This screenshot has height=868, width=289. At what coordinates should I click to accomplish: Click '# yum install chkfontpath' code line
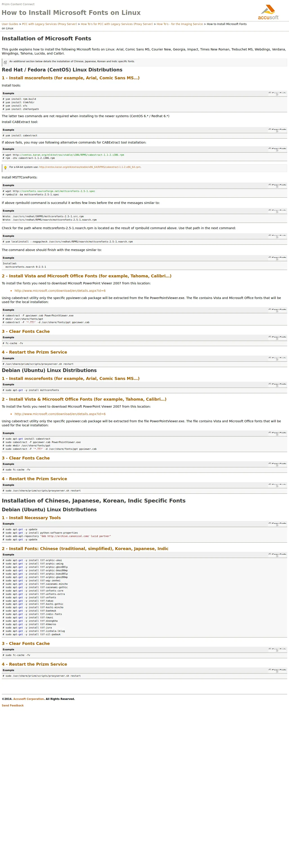pos(20,109)
